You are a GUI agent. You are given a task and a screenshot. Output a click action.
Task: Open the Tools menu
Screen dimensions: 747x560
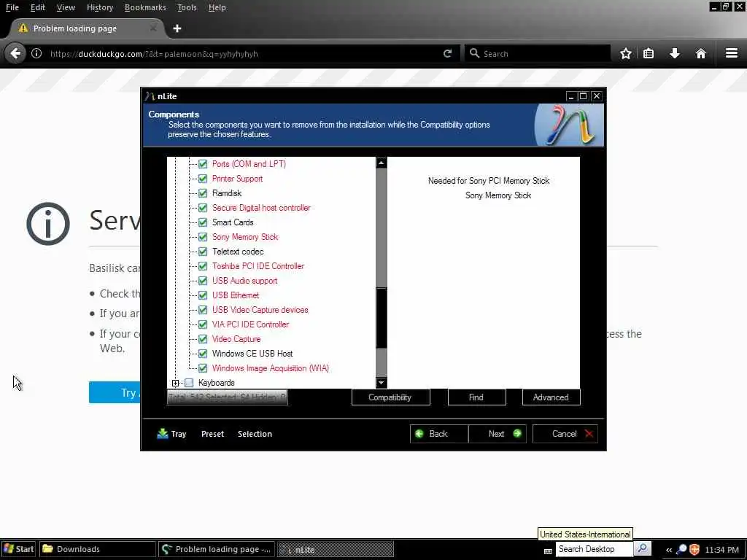point(187,7)
